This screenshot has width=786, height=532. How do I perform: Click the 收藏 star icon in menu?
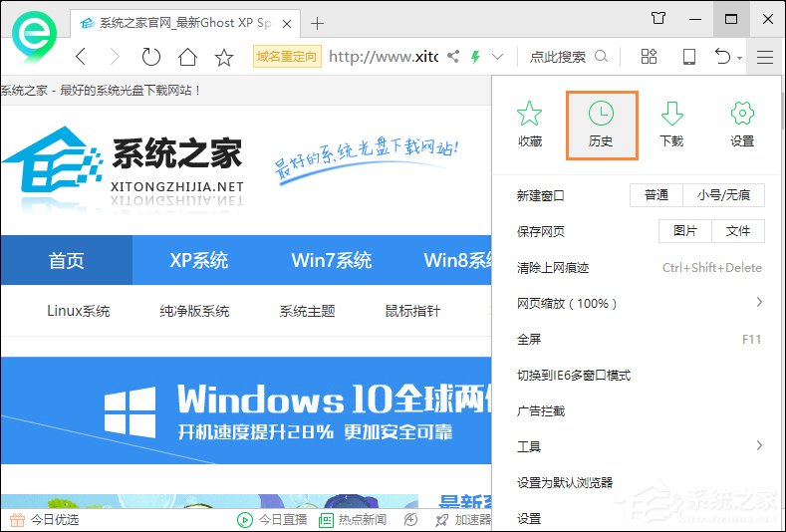click(x=530, y=124)
